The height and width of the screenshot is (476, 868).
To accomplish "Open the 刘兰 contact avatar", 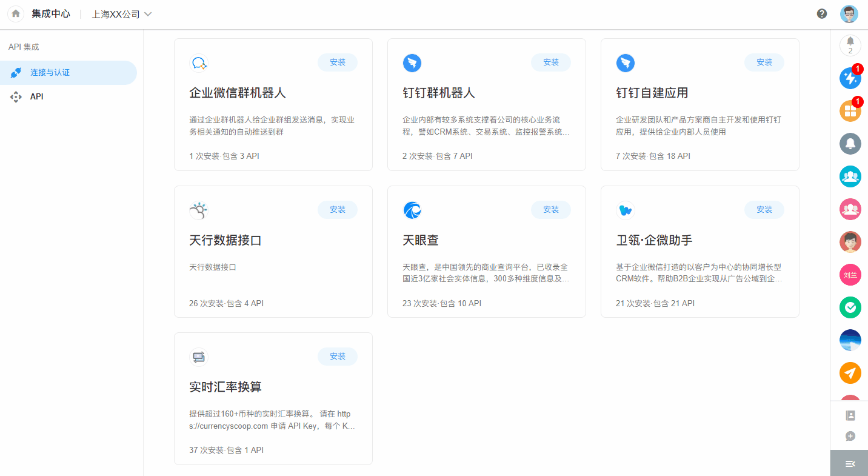I will click(x=850, y=275).
